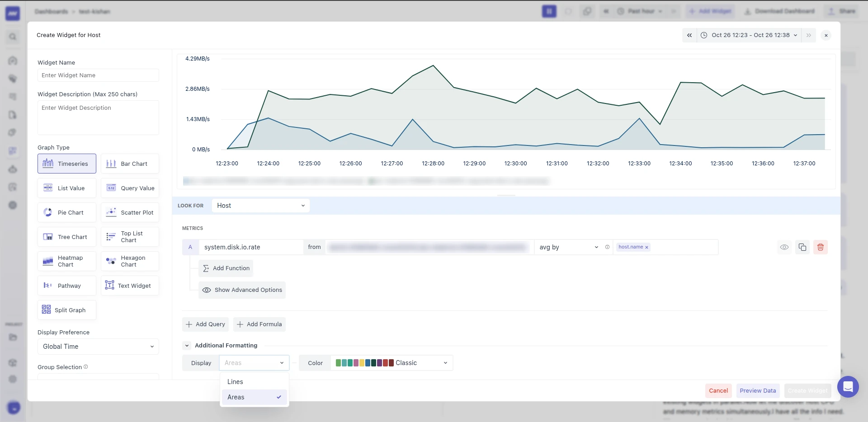This screenshot has width=868, height=422.
Task: Open the avg by aggregation dropdown
Action: coord(569,247)
